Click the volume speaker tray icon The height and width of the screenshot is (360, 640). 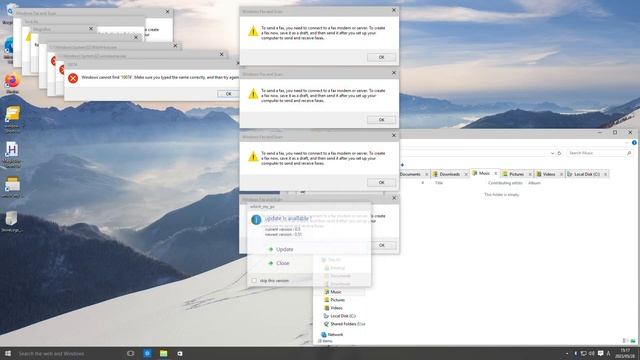pyautogui.click(x=591, y=353)
